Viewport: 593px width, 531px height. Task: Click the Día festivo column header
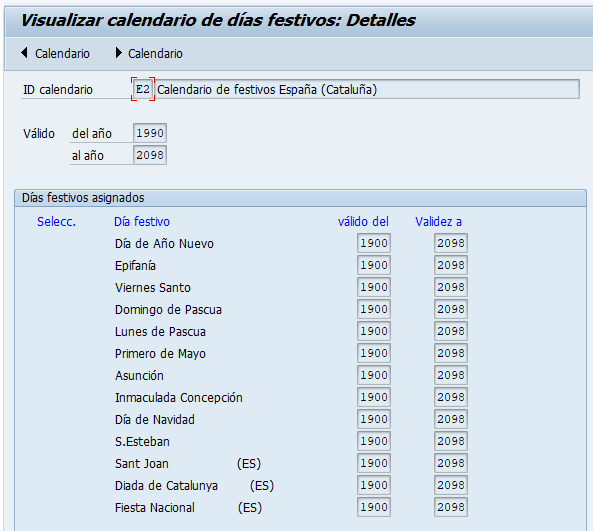pos(142,222)
